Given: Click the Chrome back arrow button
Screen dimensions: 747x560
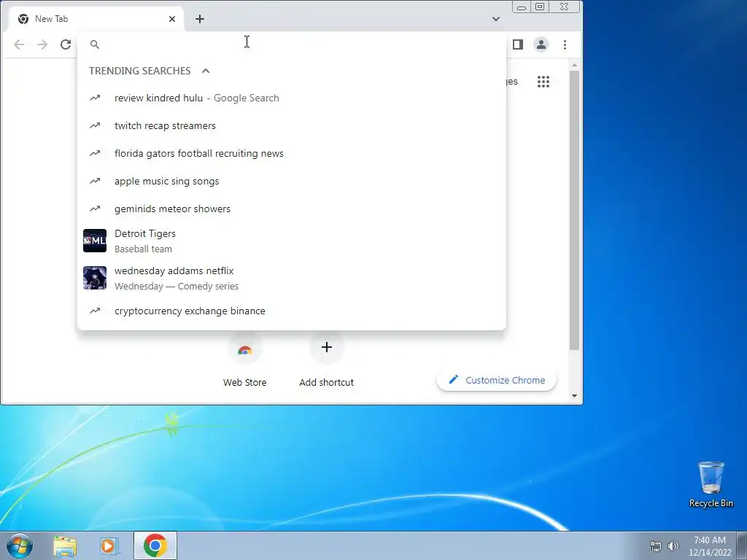Looking at the screenshot, I should [19, 44].
